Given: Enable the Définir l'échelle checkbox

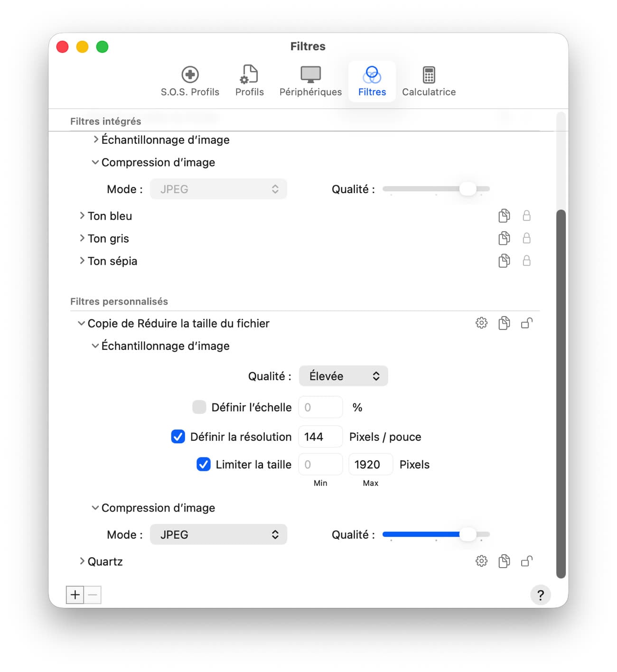Looking at the screenshot, I should (199, 407).
